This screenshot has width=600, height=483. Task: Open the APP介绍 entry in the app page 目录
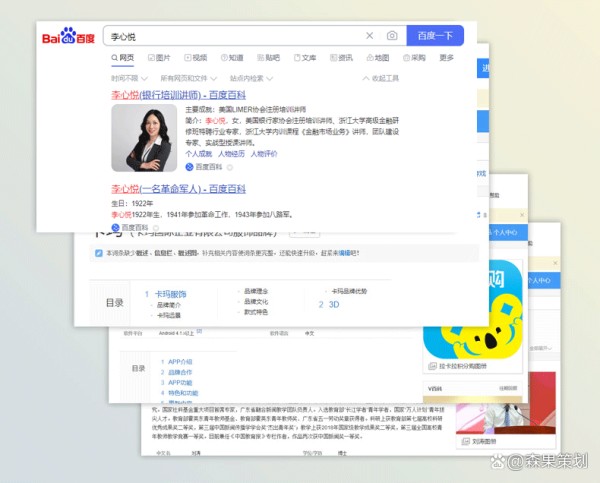pos(180,362)
